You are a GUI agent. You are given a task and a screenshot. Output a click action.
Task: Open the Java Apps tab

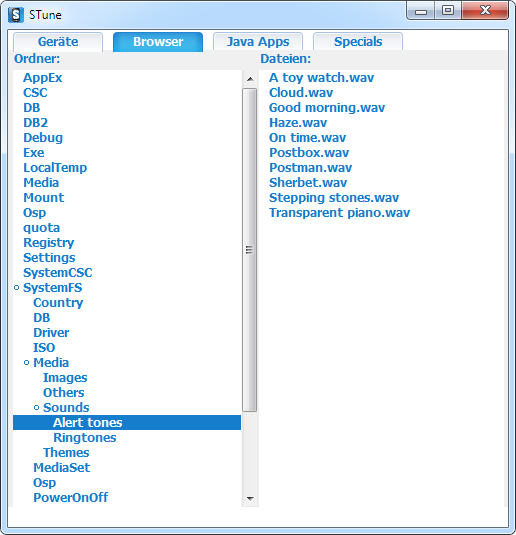coord(258,42)
